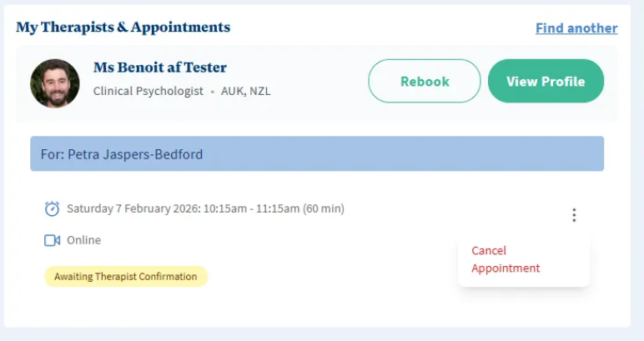Click the (60 min) duration text

pyautogui.click(x=323, y=208)
